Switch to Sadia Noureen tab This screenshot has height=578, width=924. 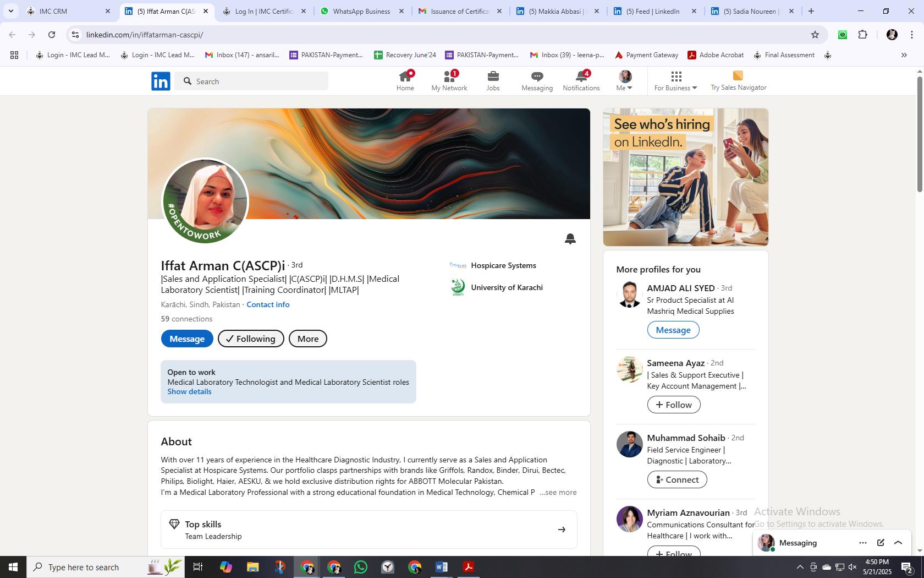[x=754, y=11]
